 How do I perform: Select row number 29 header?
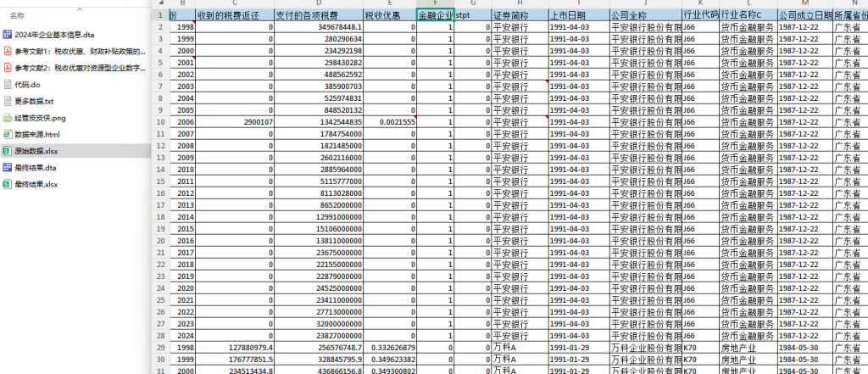pyautogui.click(x=159, y=348)
